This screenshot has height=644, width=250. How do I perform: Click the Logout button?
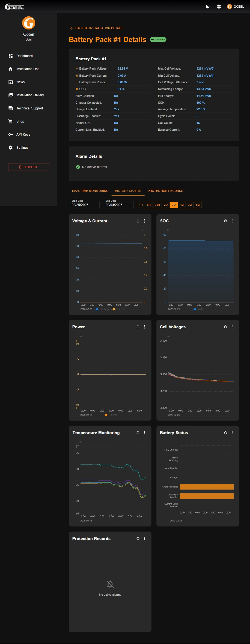[29, 167]
